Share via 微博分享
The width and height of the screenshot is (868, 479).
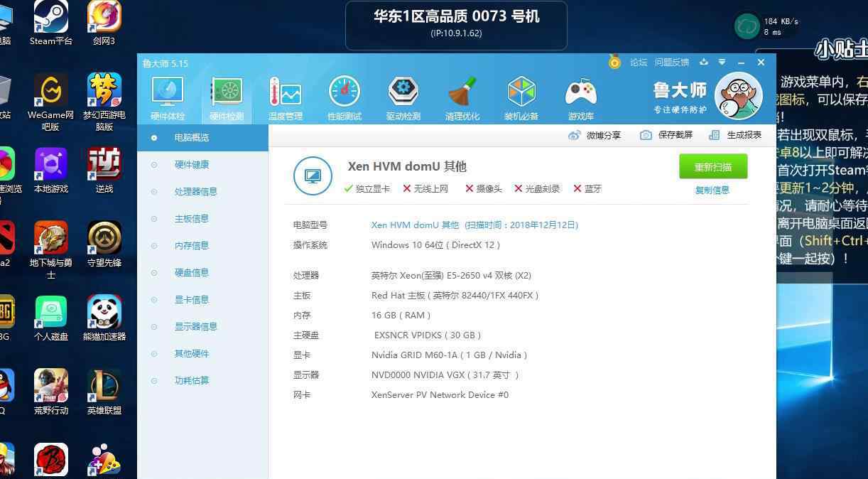(x=595, y=135)
